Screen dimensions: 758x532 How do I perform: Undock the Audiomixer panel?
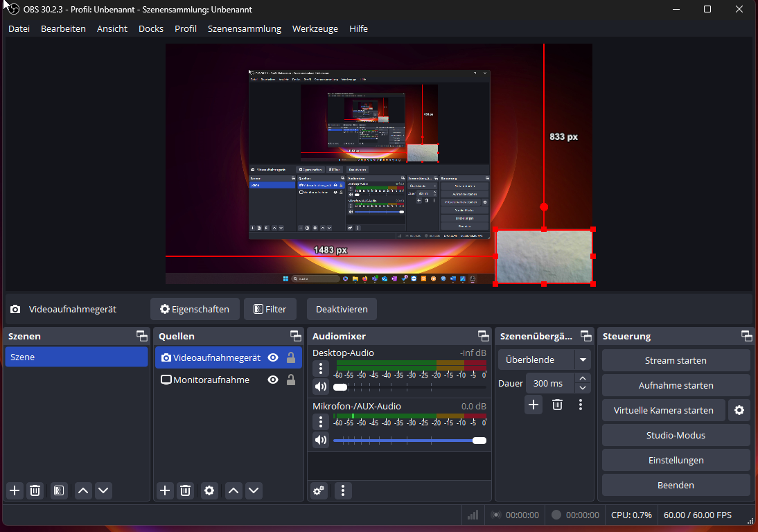(x=483, y=336)
